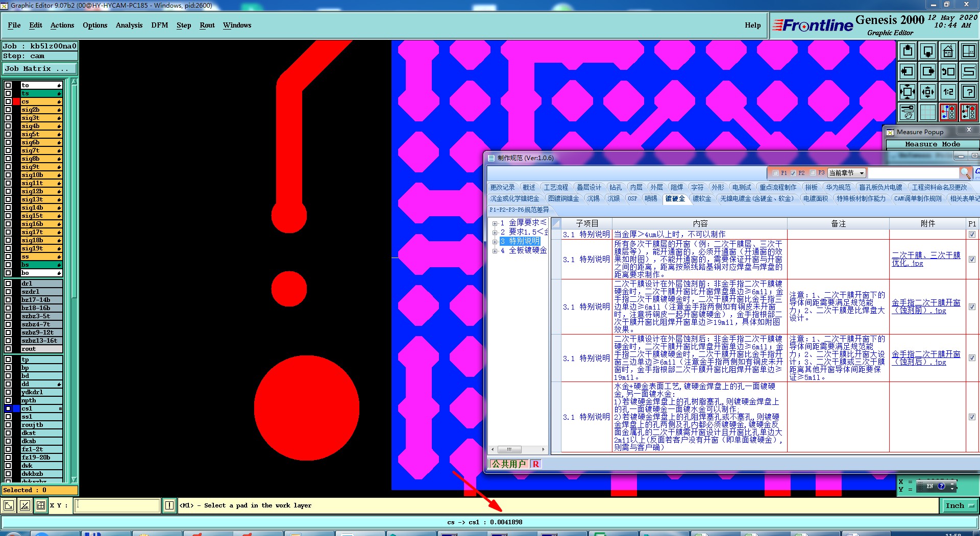Click the S-shaped snake view icon

[969, 71]
